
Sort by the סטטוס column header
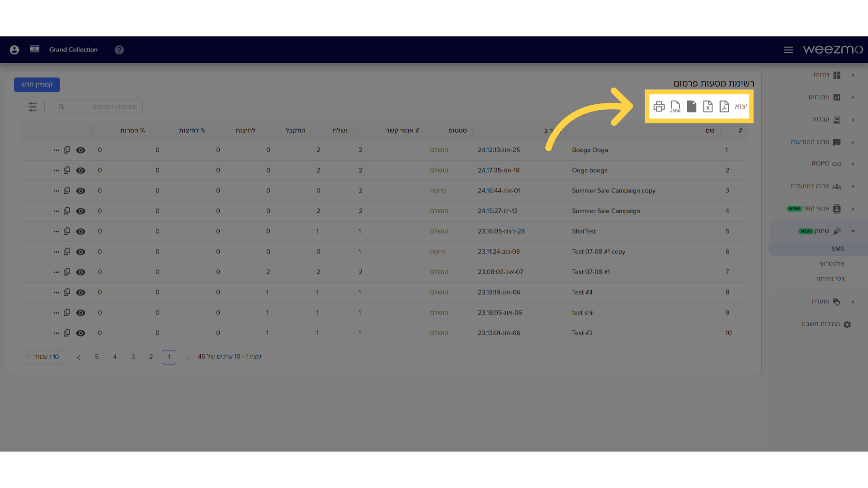(x=458, y=131)
